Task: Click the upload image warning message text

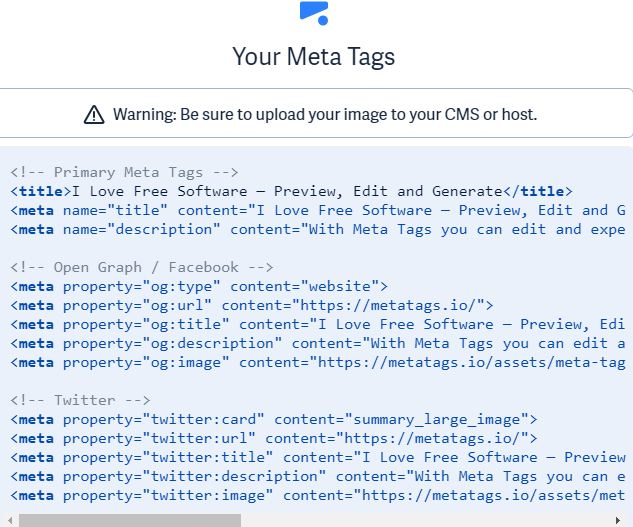Action: click(x=325, y=114)
